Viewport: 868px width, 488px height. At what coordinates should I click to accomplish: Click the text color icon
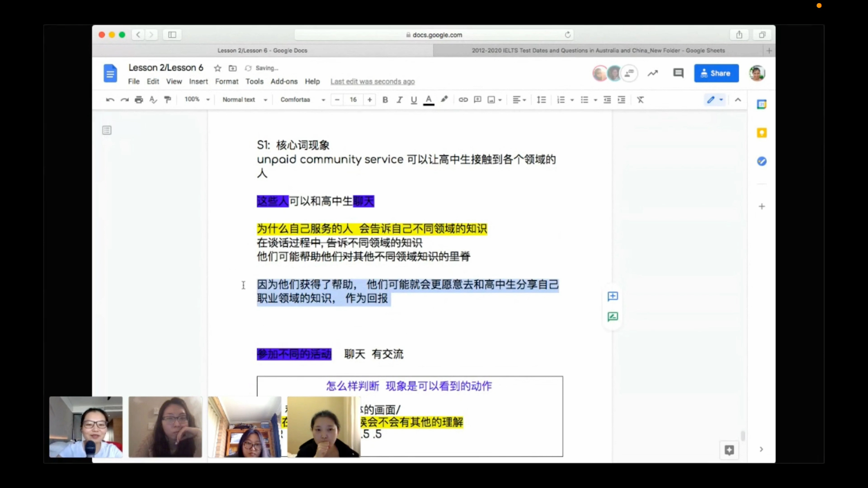point(428,99)
